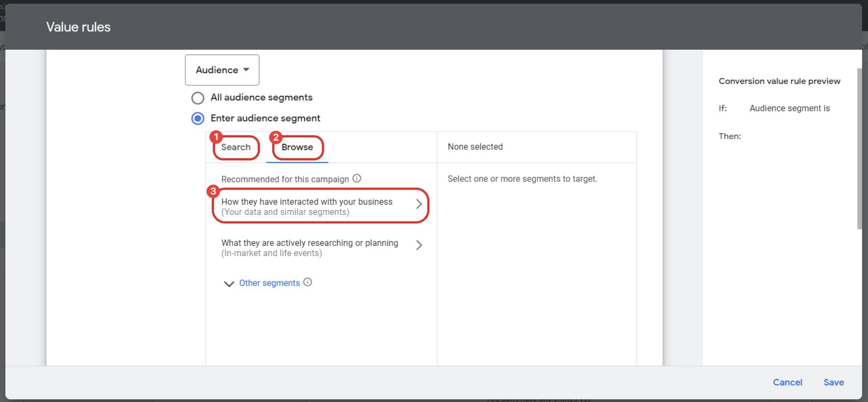
Task: Click arrow beside How they have interacted
Action: pos(419,204)
